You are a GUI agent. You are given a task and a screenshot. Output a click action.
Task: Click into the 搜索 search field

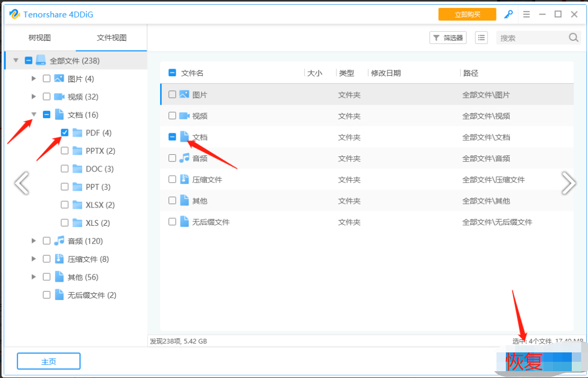531,38
